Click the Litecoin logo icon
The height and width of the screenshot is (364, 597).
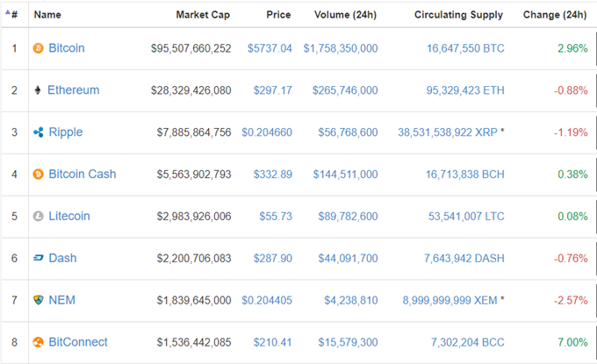coord(38,216)
